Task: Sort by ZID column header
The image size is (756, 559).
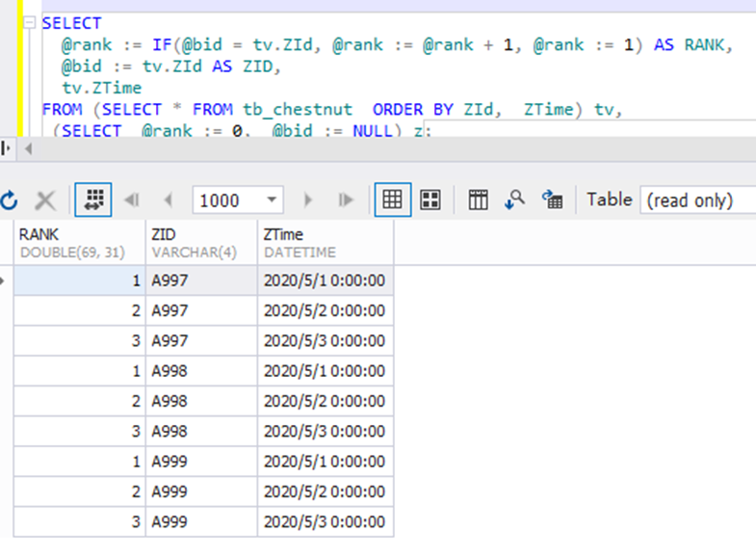Action: click(x=201, y=243)
